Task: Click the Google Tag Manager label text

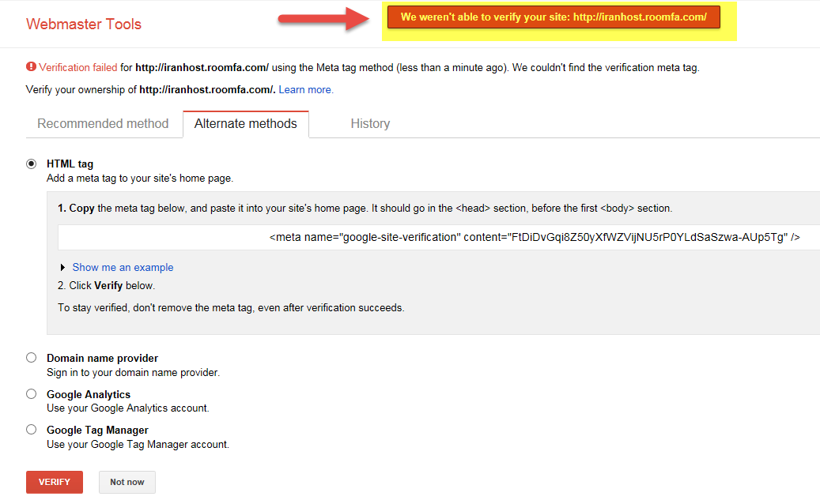Action: 97,430
